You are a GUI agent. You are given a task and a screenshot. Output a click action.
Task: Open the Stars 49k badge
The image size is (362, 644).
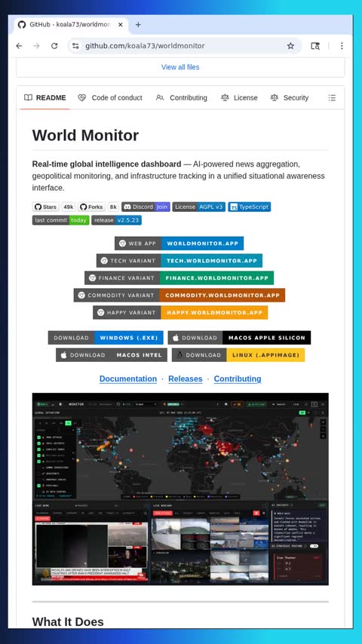[54, 207]
